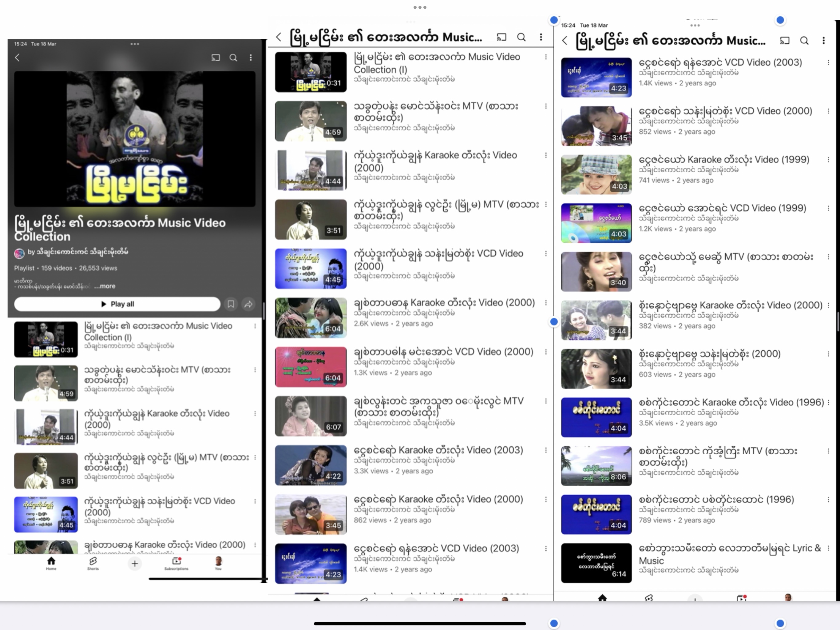Tap the create plus button

coord(134,564)
